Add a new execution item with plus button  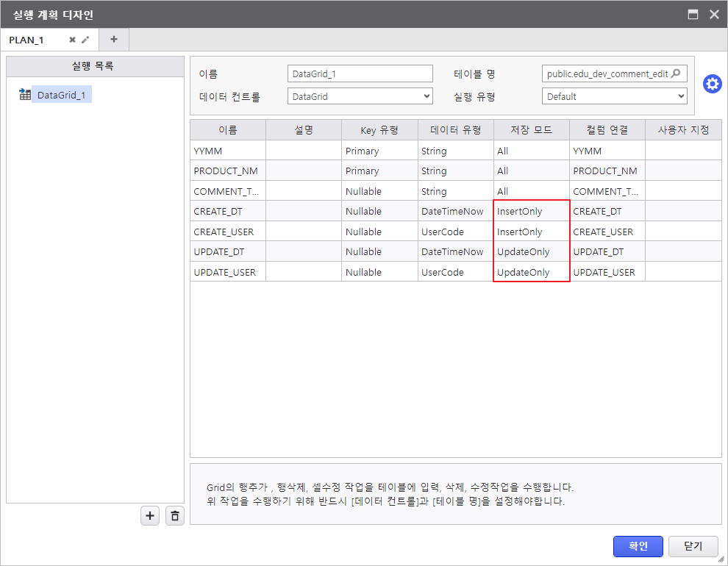(x=150, y=515)
